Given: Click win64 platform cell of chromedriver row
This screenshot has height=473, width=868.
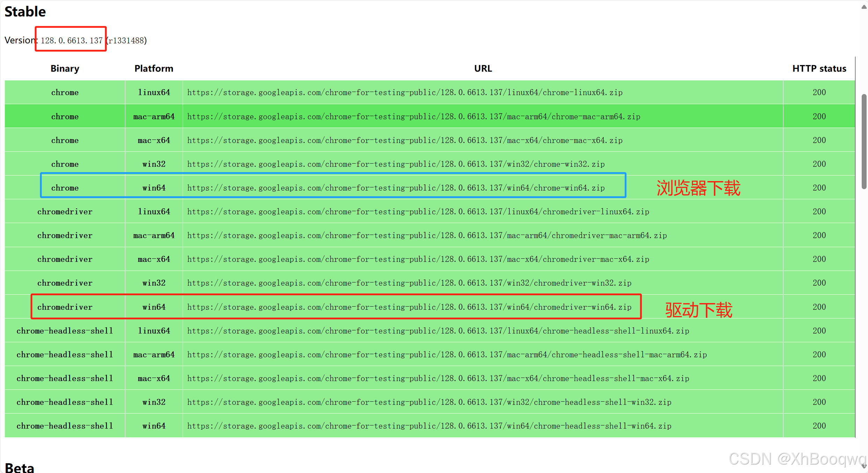Looking at the screenshot, I should pyautogui.click(x=154, y=307).
